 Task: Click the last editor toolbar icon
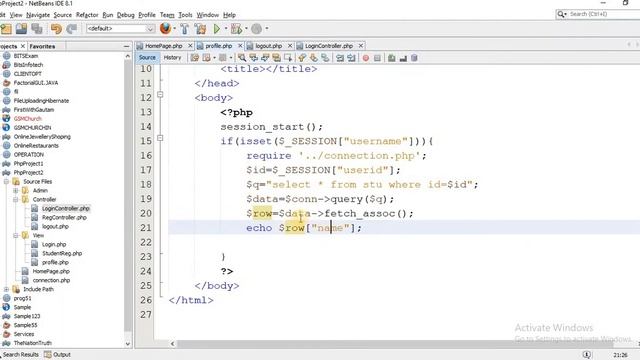pos(414,58)
